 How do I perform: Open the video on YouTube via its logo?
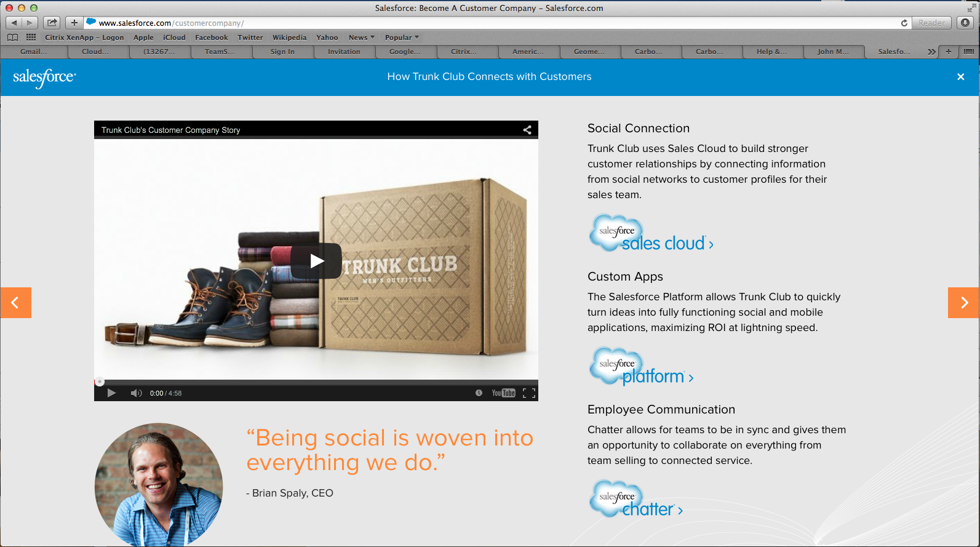click(x=503, y=393)
